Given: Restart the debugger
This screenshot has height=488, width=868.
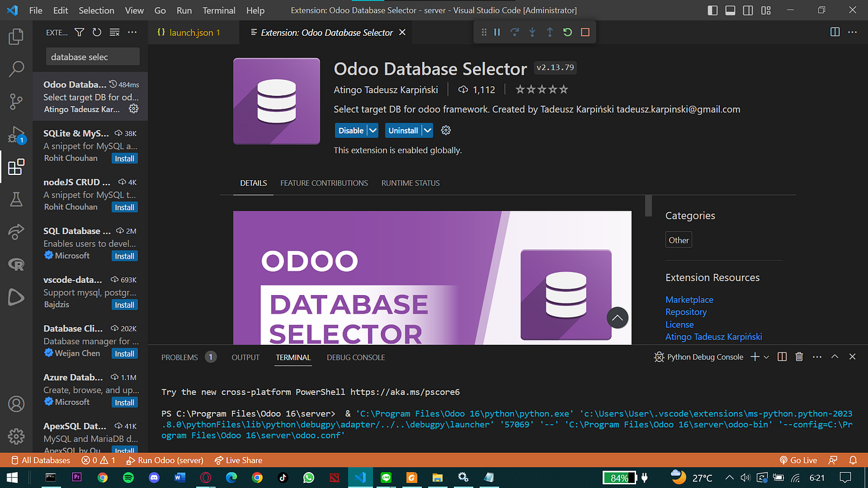Looking at the screenshot, I should [x=567, y=31].
